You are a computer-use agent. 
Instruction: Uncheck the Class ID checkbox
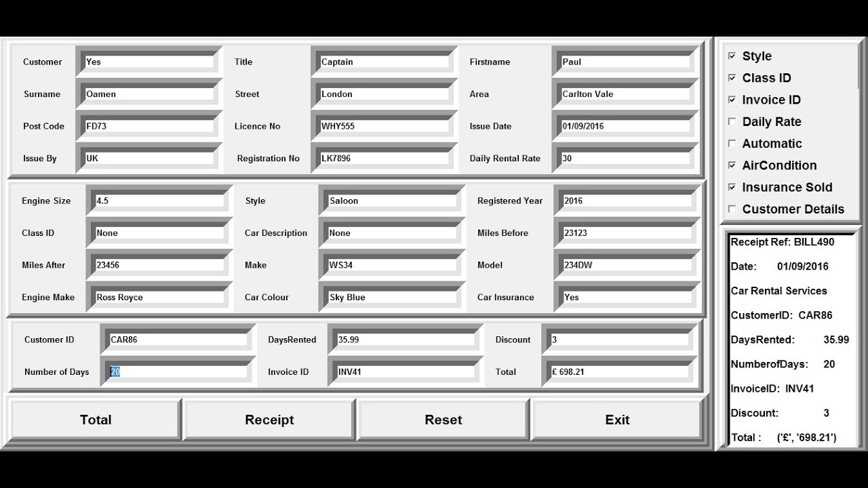point(732,78)
